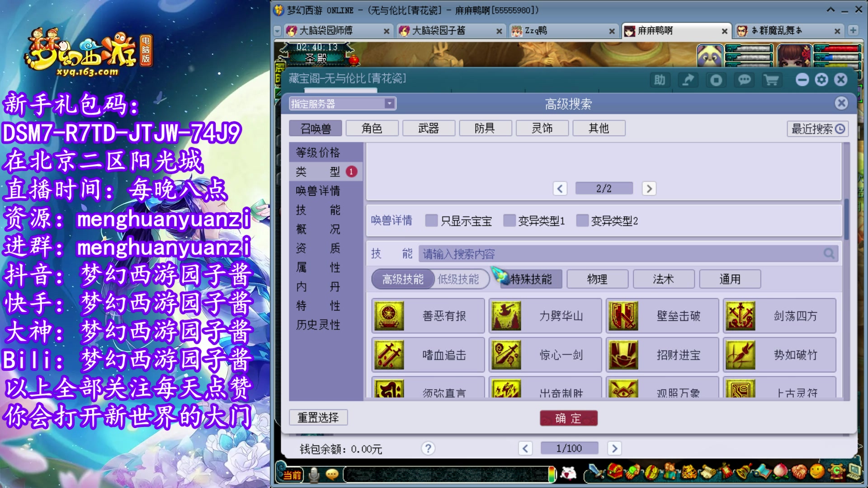This screenshot has height=488, width=868.
Task: Click the question mark help icon
Action: (428, 448)
